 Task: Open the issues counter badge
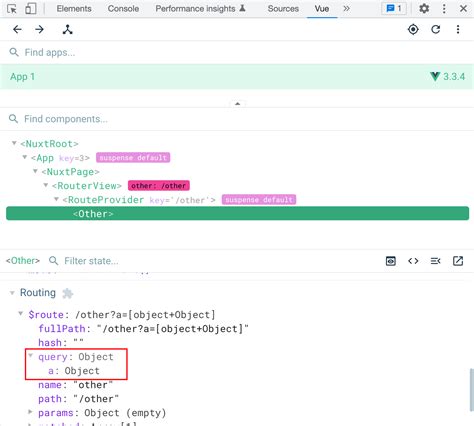coord(394,8)
